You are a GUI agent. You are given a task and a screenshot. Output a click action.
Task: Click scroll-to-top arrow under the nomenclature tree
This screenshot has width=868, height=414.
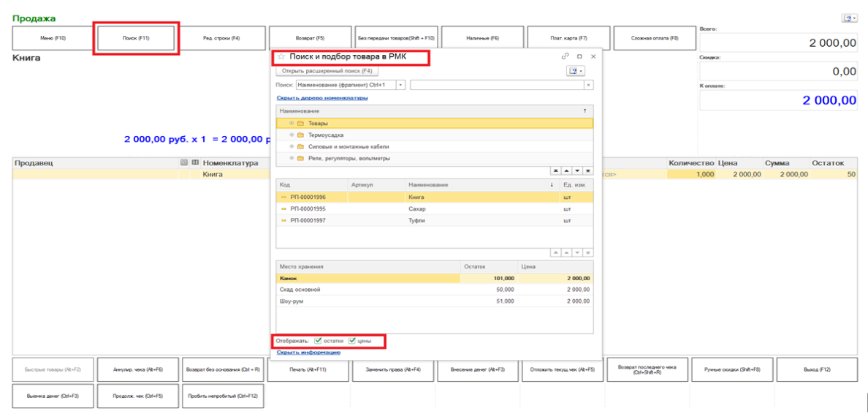pos(556,170)
